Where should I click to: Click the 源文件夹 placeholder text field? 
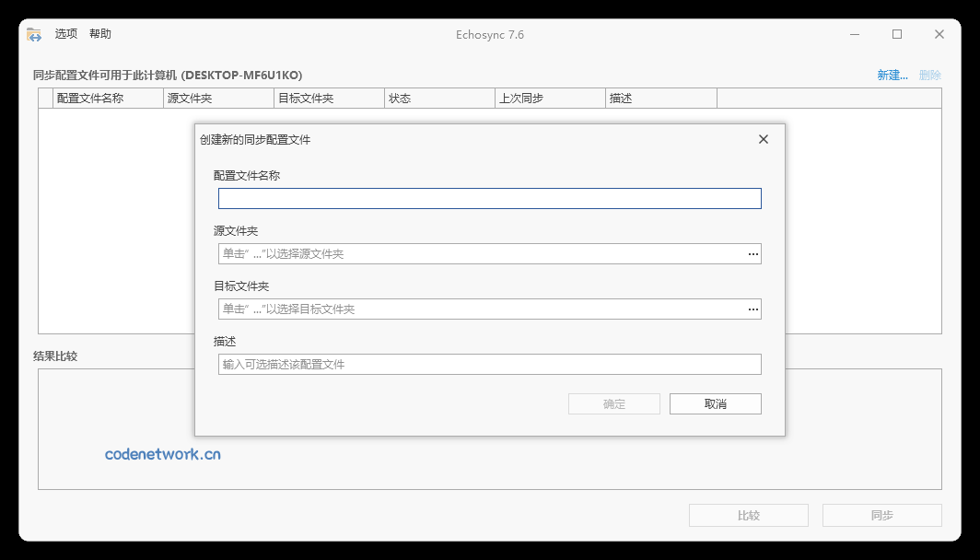(x=461, y=253)
